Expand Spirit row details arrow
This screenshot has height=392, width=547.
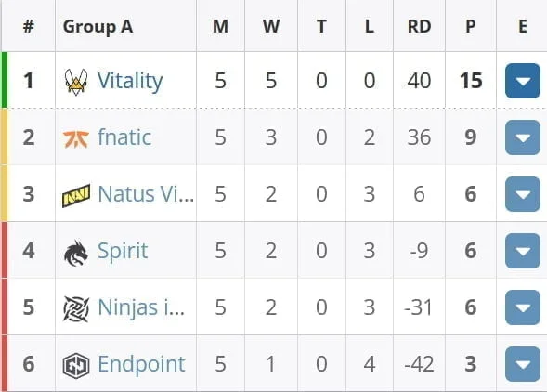coord(523,251)
